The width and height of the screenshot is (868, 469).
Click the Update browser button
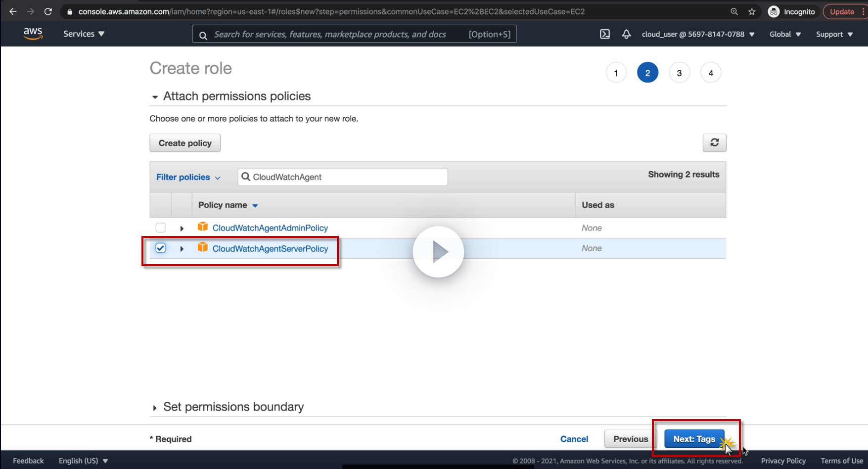pos(842,11)
